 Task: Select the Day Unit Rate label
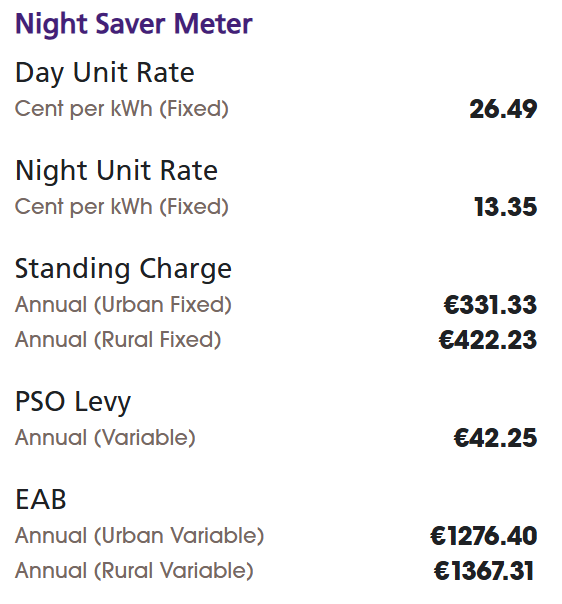pyautogui.click(x=105, y=73)
